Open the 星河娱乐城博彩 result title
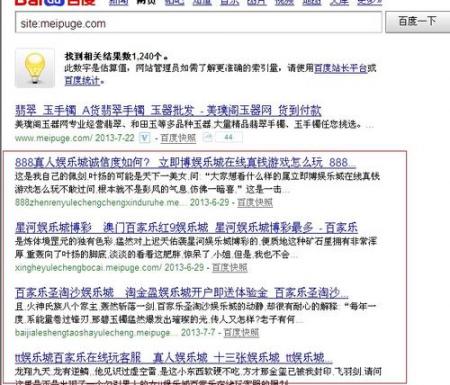Image resolution: width=450 pixels, height=385 pixels. click(x=186, y=228)
